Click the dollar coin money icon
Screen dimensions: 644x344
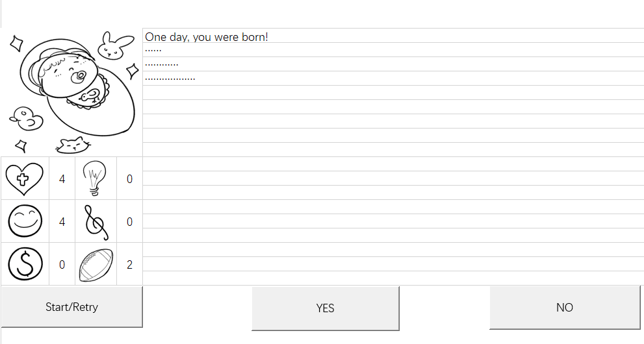click(x=25, y=264)
